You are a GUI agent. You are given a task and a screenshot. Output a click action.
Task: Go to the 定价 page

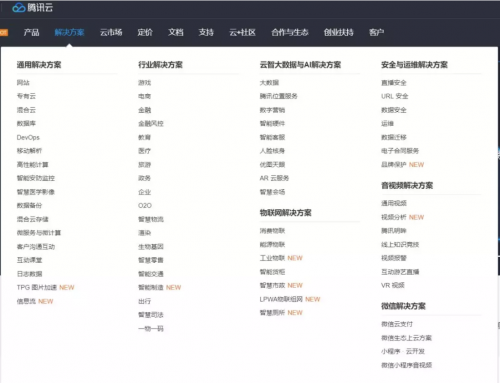145,32
